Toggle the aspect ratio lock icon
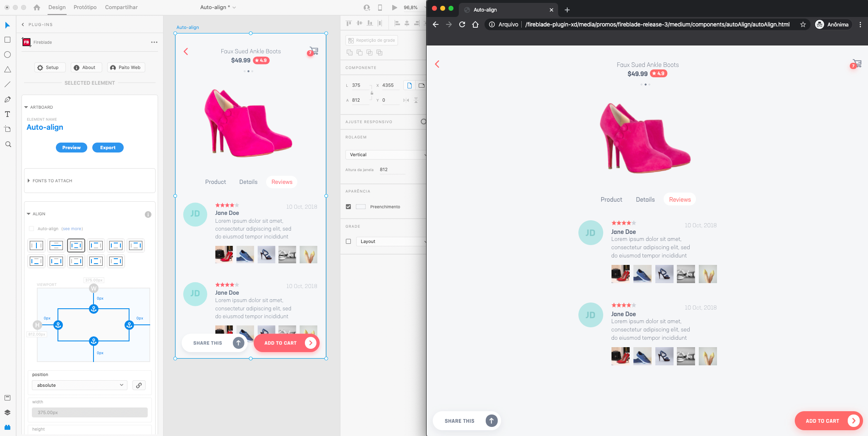Viewport: 868px width, 436px height. [x=372, y=93]
